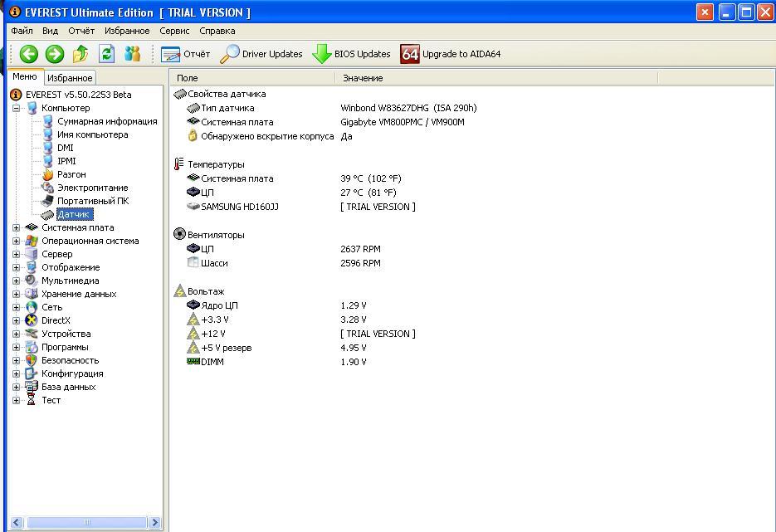Open the Сервис menu
The height and width of the screenshot is (532, 776).
174,31
